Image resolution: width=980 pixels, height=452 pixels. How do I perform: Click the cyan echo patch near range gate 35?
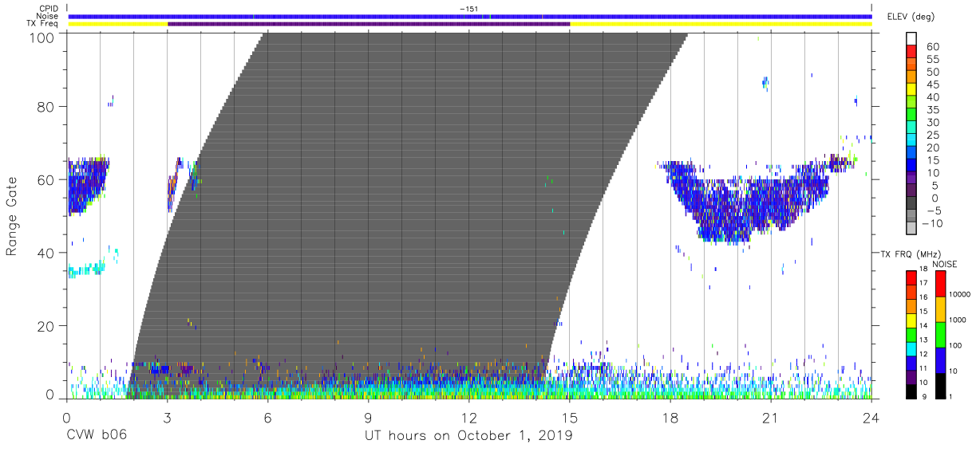pos(86,269)
